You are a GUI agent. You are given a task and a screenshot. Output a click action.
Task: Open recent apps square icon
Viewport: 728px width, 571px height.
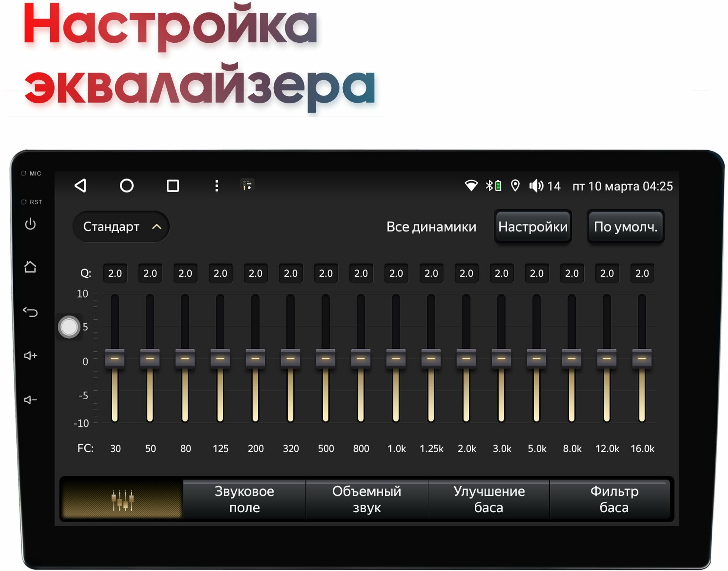click(x=173, y=186)
